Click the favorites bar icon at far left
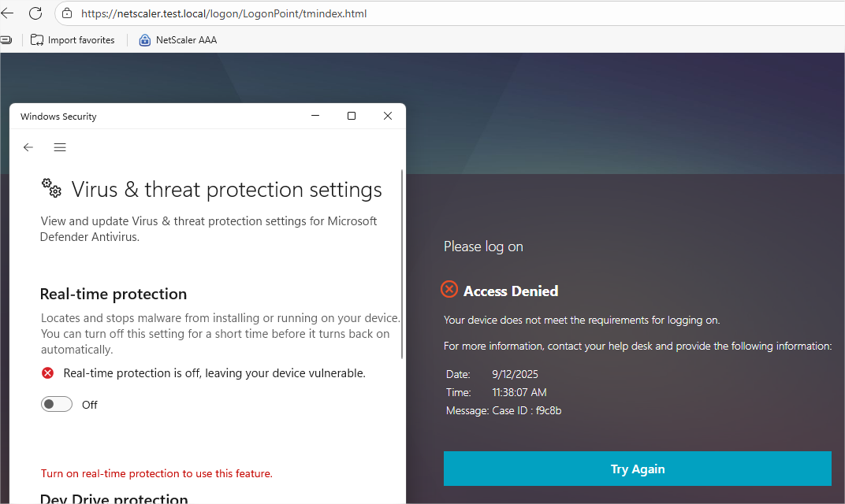The width and height of the screenshot is (845, 504). [x=6, y=40]
